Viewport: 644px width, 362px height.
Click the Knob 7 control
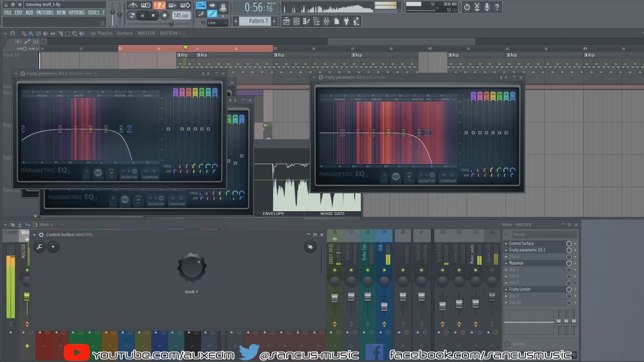tap(191, 267)
